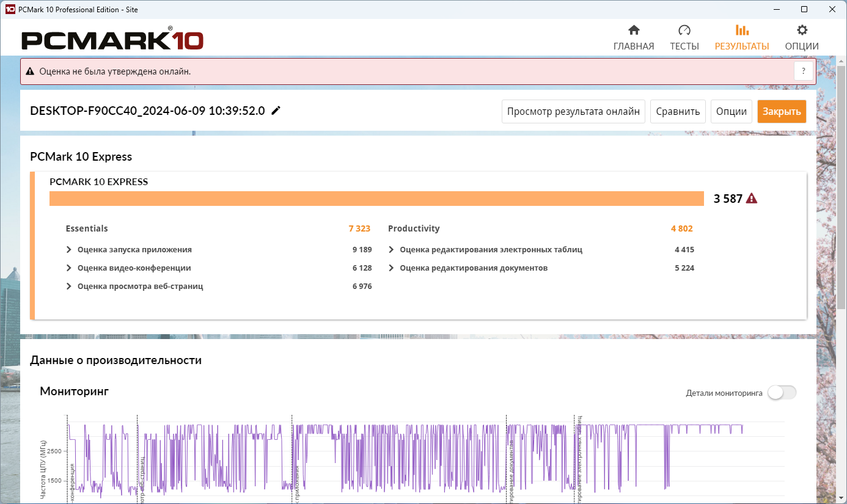Open the result Опции button
Screen dimensions: 847x504
pyautogui.click(x=732, y=112)
